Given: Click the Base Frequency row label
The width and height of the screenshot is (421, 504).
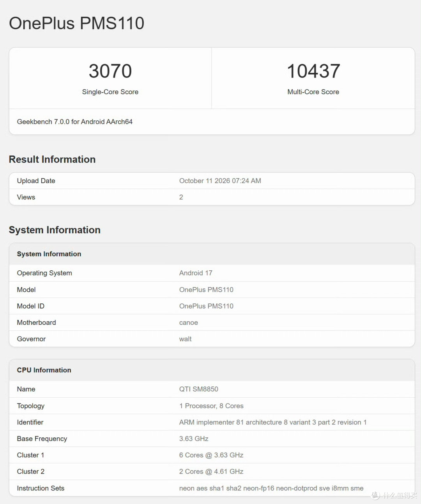Looking at the screenshot, I should (x=42, y=439).
